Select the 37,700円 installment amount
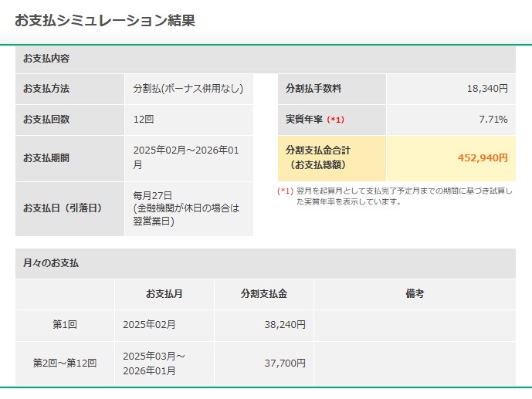 click(x=285, y=363)
